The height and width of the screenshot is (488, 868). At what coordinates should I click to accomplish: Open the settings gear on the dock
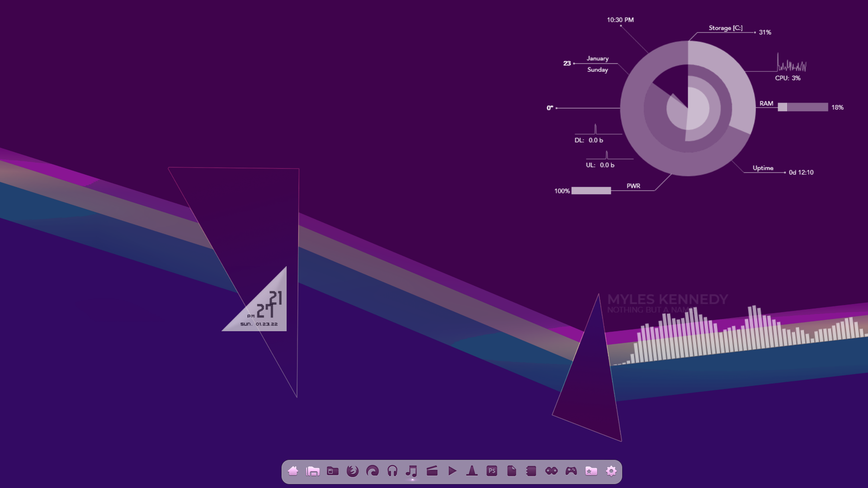610,471
